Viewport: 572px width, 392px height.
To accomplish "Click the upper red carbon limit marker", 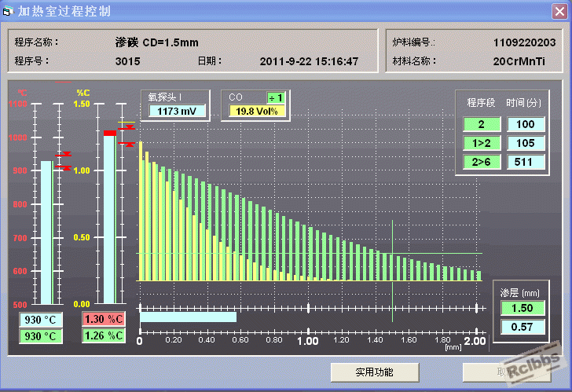I will point(126,127).
